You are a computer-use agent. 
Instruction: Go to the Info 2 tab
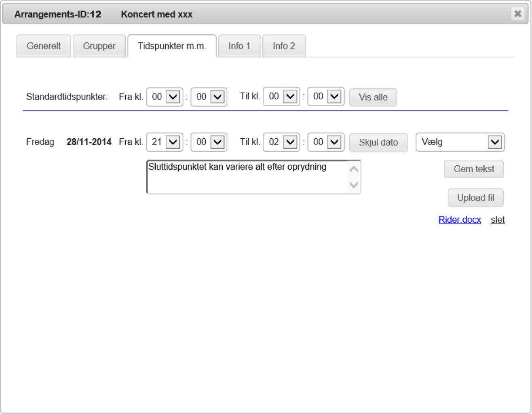click(284, 46)
